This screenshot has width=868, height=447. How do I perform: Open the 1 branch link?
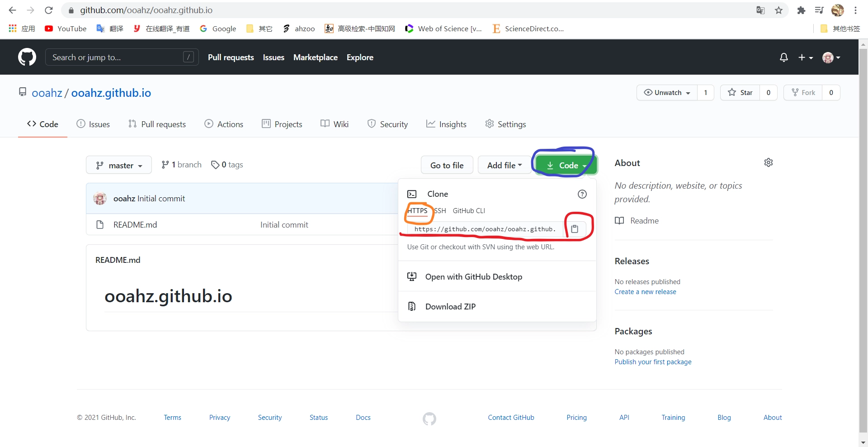click(x=181, y=165)
